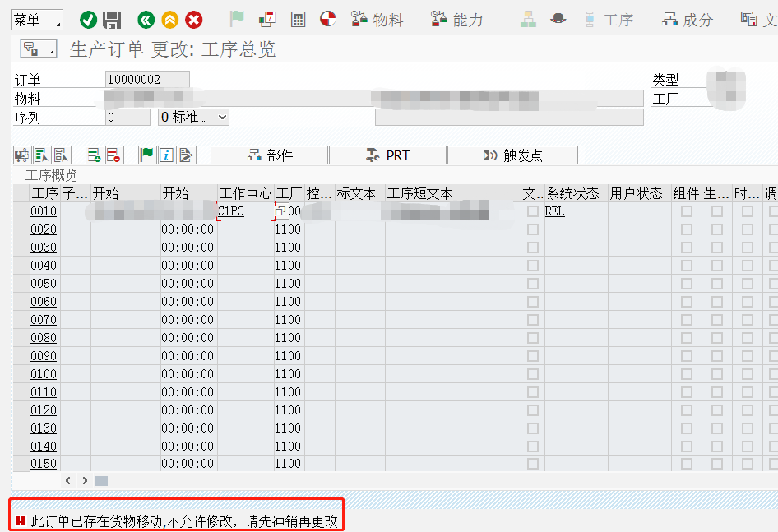
Task: Expand the right scroll arrow below the table
Action: coord(85,480)
